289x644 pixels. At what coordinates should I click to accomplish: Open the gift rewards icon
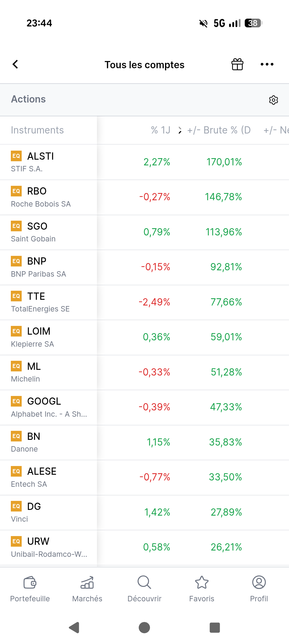(x=237, y=64)
